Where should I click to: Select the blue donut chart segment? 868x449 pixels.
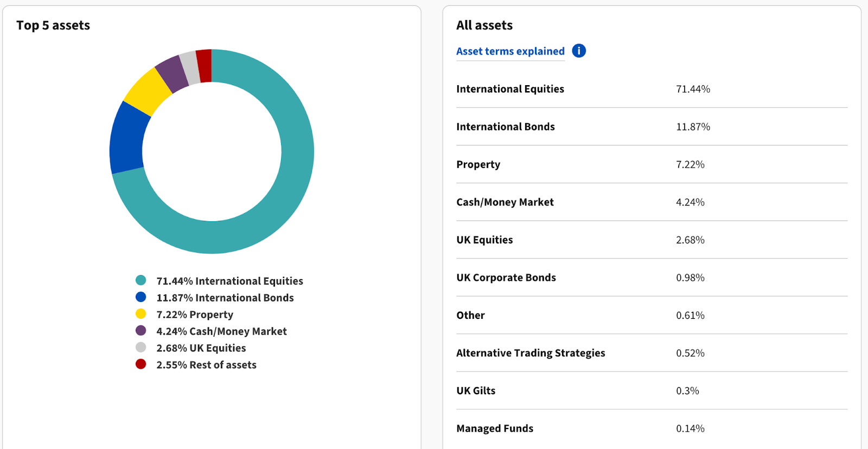126,139
